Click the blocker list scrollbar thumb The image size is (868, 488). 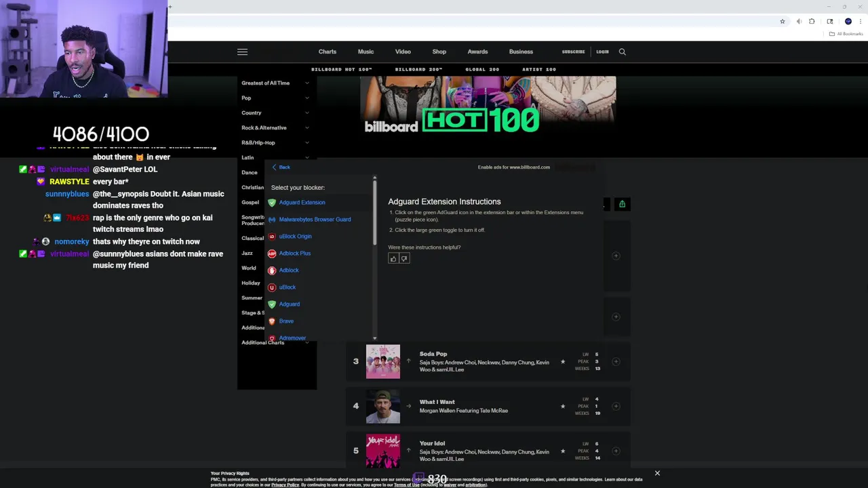(374, 211)
